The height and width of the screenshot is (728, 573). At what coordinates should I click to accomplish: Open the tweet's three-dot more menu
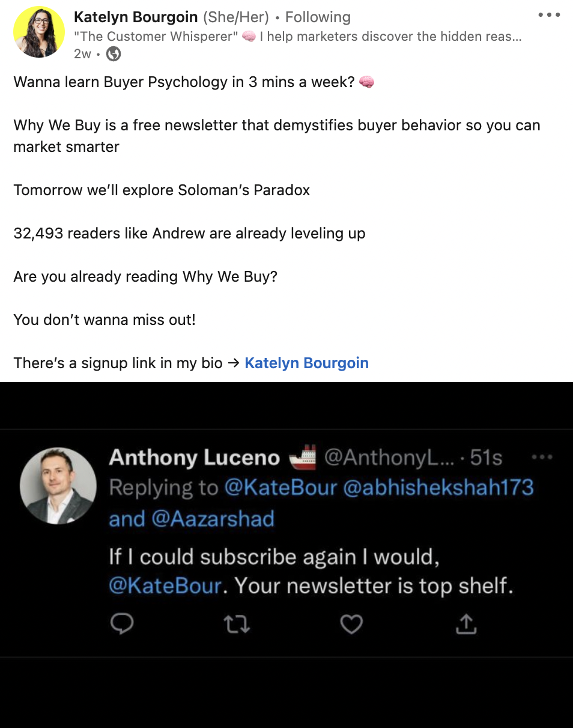[542, 457]
